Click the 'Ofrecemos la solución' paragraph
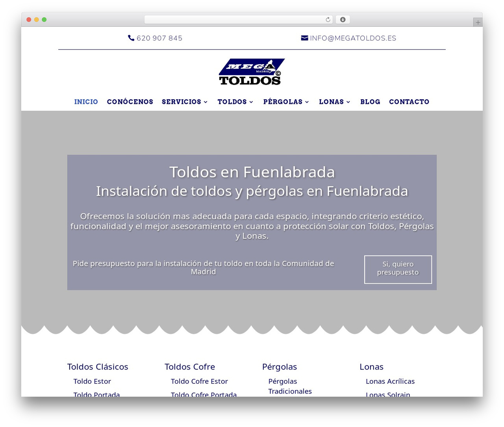 point(252,226)
